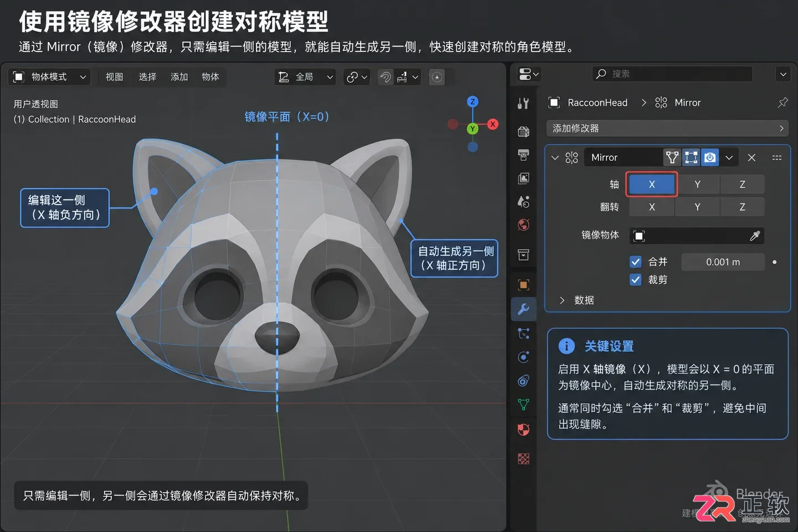Open the 视图 menu
Viewport: 798px width, 532px height.
pos(114,77)
